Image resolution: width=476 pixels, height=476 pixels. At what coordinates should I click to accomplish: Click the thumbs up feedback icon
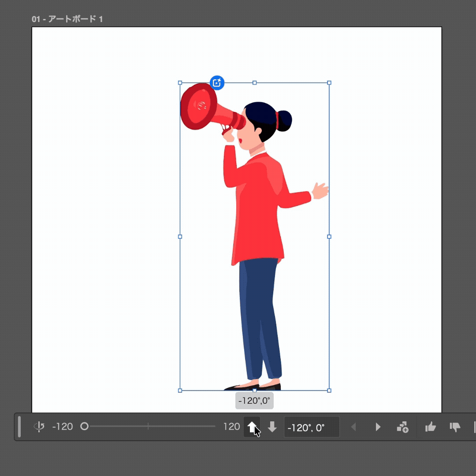pos(430,427)
